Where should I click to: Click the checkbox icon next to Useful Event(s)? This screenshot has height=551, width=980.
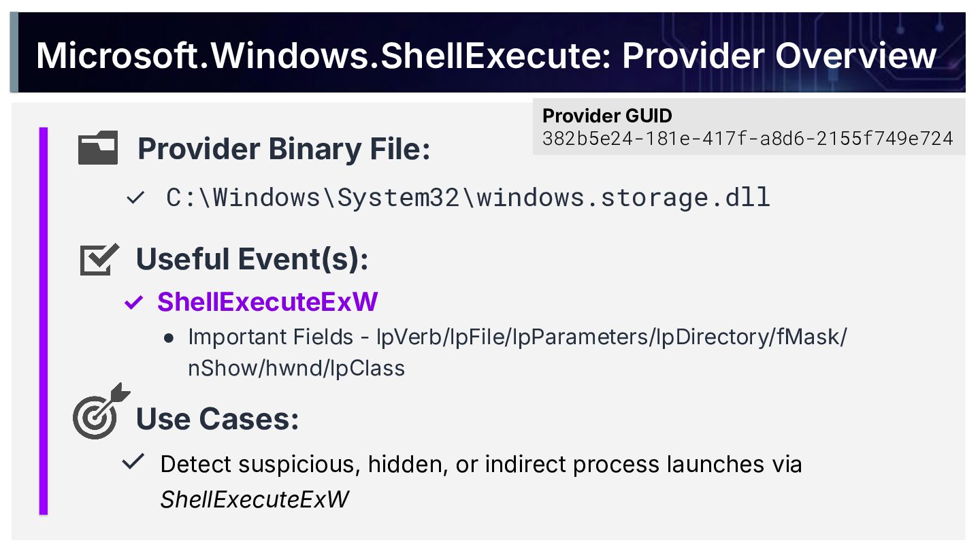pos(99,259)
